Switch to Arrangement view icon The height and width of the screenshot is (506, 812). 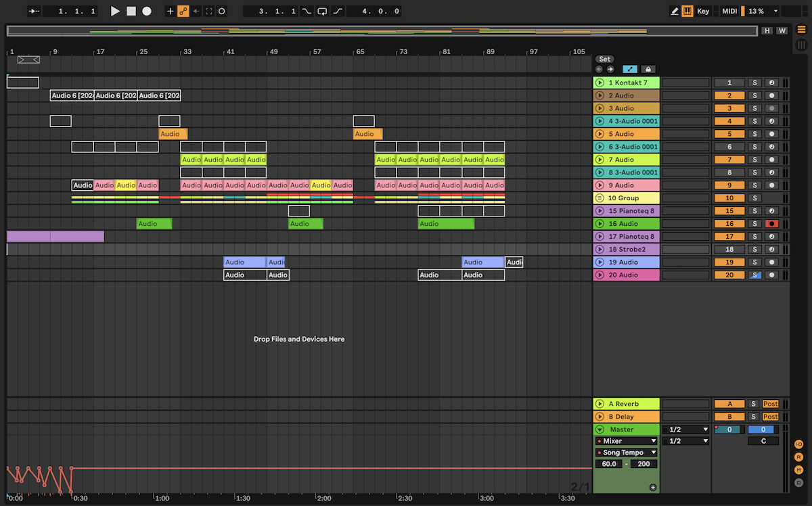(802, 30)
